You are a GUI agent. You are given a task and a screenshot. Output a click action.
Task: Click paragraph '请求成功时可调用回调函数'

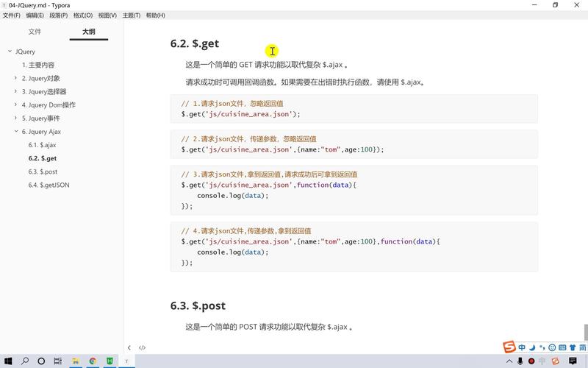(x=305, y=82)
